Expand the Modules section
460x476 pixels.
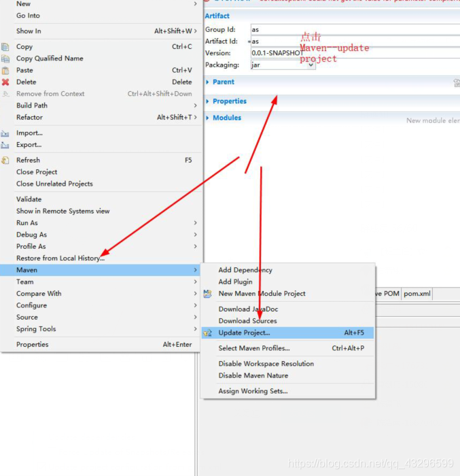[x=207, y=118]
